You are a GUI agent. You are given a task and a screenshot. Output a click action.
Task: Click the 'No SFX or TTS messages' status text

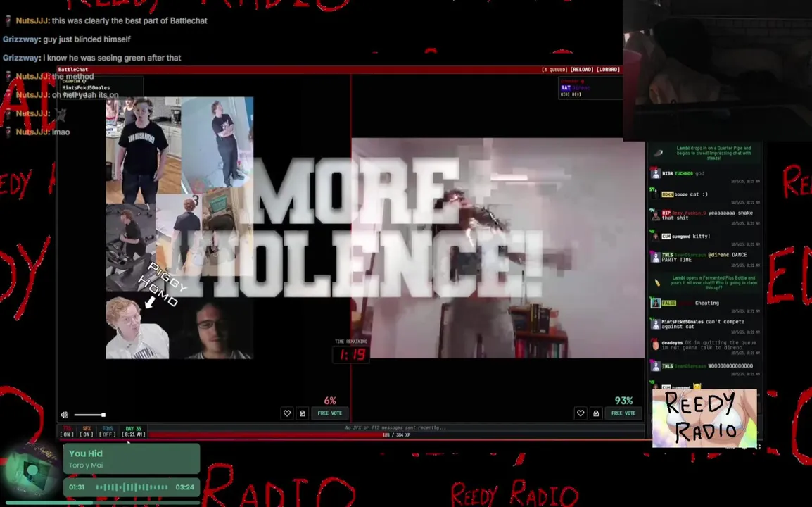coord(395,427)
